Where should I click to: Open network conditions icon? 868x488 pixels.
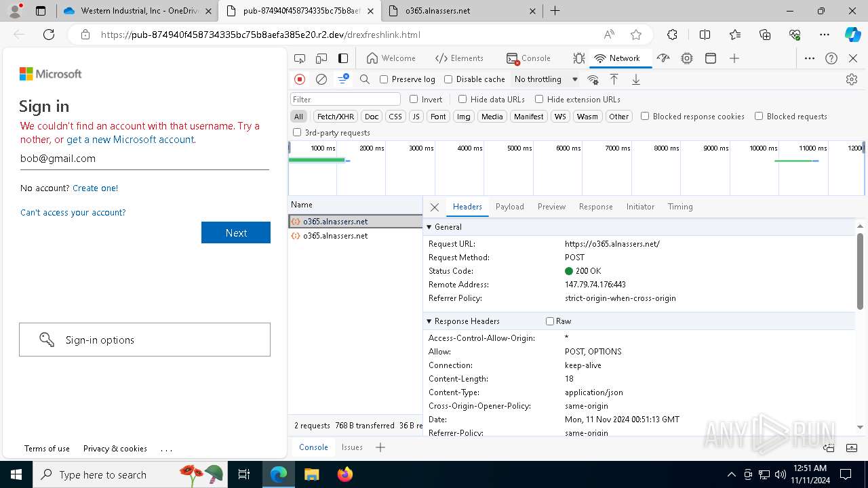593,79
